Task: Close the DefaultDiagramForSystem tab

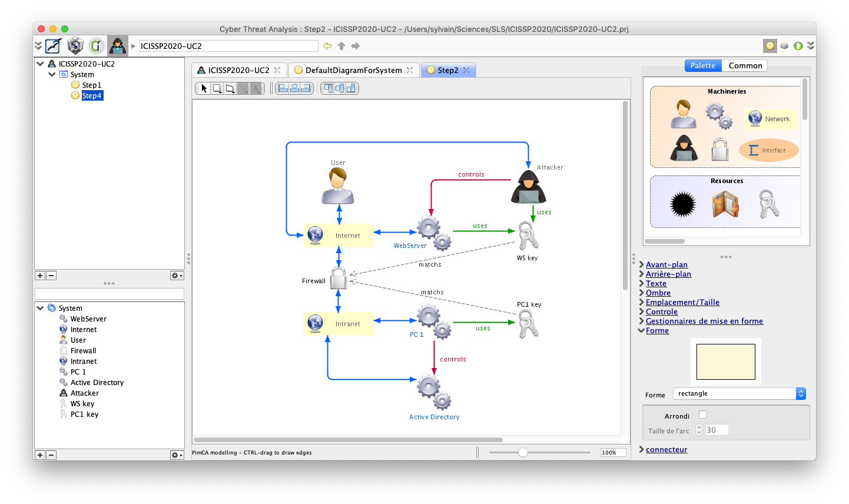Action: point(410,70)
